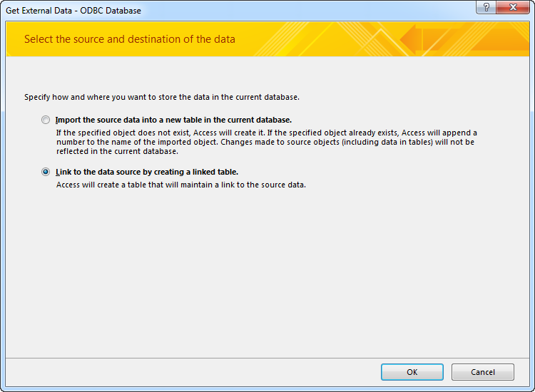
Task: Close the dialog with the red X icon
Action: pyautogui.click(x=513, y=7)
